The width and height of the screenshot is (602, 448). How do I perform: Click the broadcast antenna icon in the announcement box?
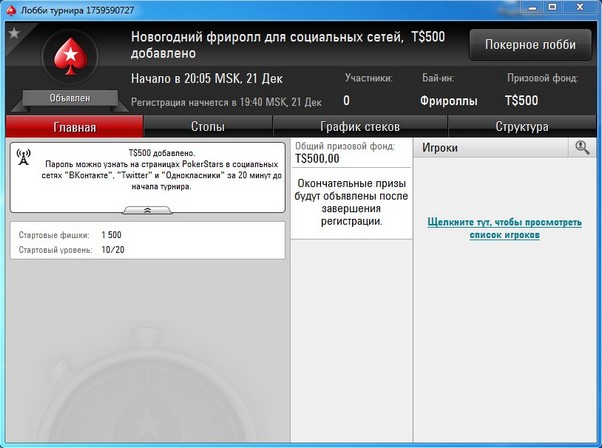coord(24,157)
